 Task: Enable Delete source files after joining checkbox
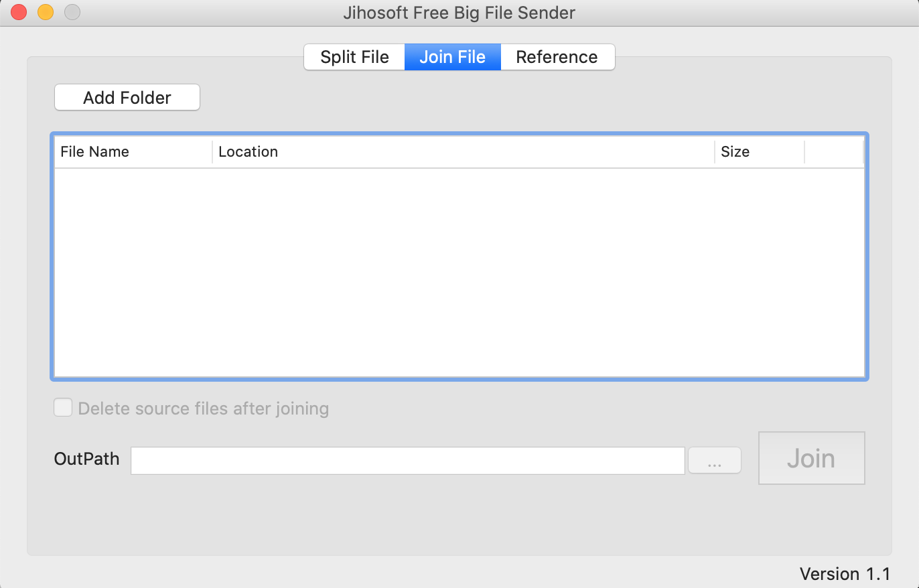point(63,408)
